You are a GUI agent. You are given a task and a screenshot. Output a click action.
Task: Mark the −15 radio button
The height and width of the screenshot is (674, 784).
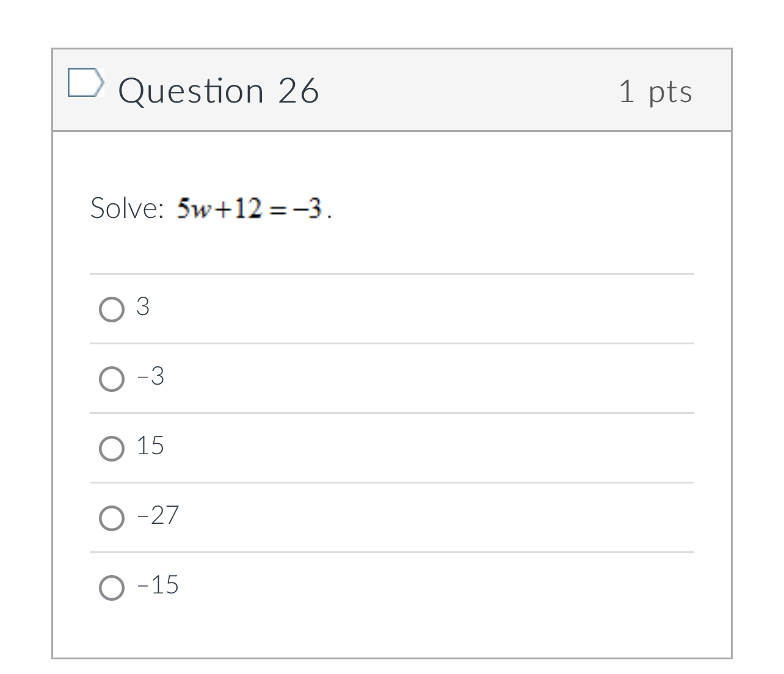(x=112, y=587)
